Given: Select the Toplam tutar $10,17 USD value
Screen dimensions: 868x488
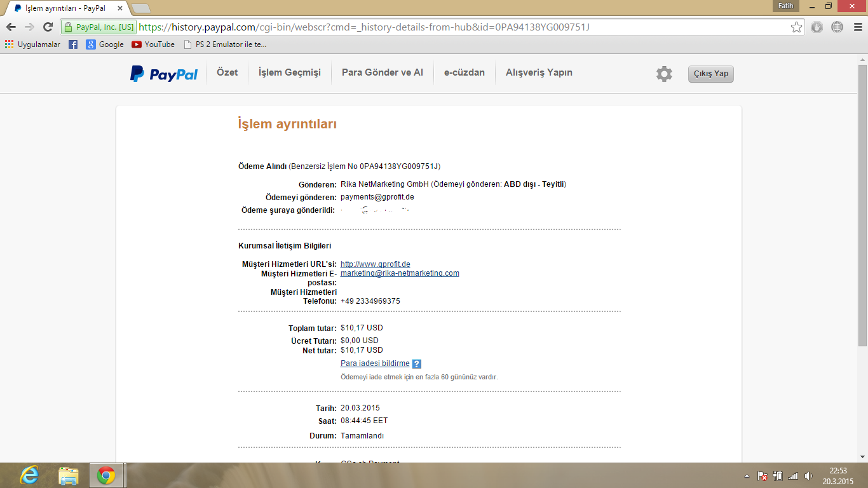Looking at the screenshot, I should click(x=362, y=328).
